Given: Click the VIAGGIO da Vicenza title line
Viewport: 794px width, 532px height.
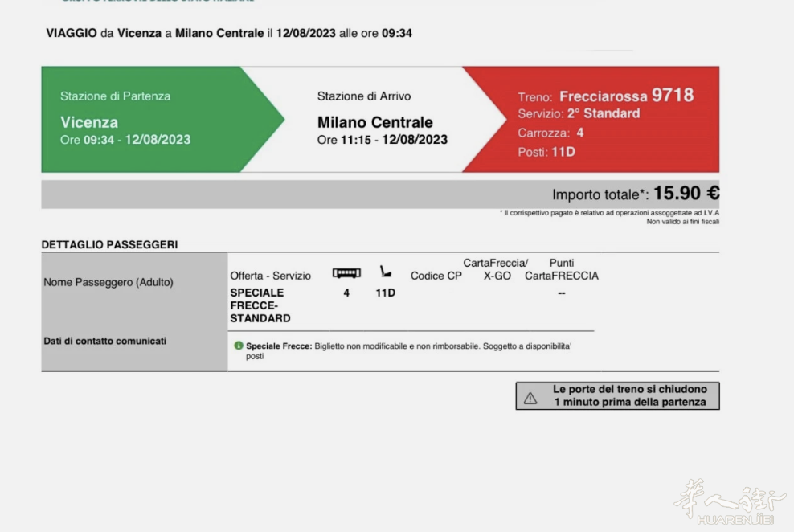Looking at the screenshot, I should [230, 33].
